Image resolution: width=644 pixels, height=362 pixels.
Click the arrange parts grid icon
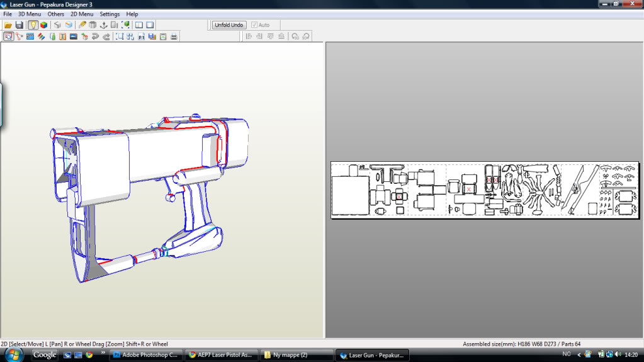(x=130, y=37)
